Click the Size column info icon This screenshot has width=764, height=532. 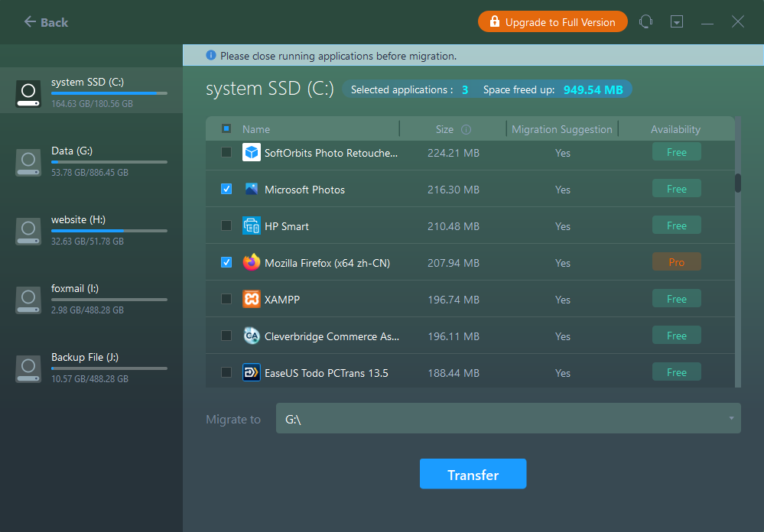coord(466,130)
